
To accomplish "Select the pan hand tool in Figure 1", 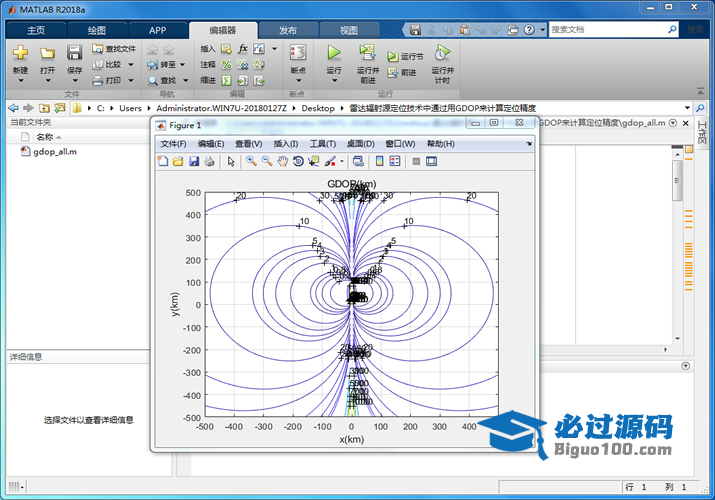I will [x=283, y=161].
